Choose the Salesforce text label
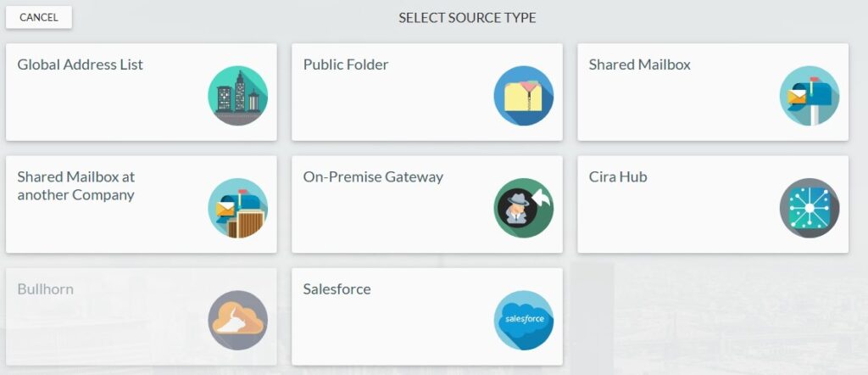The height and width of the screenshot is (375, 868). point(337,289)
